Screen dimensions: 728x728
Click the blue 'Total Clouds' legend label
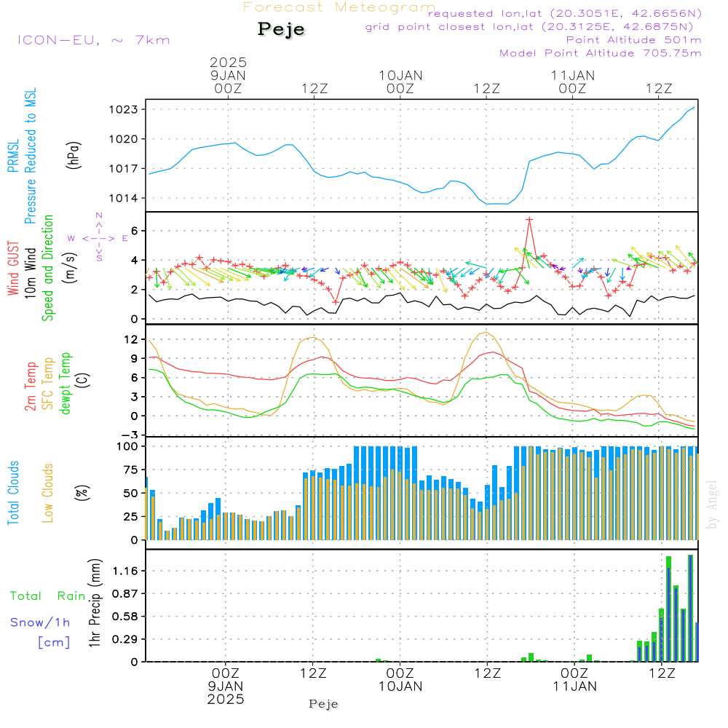coord(13,493)
